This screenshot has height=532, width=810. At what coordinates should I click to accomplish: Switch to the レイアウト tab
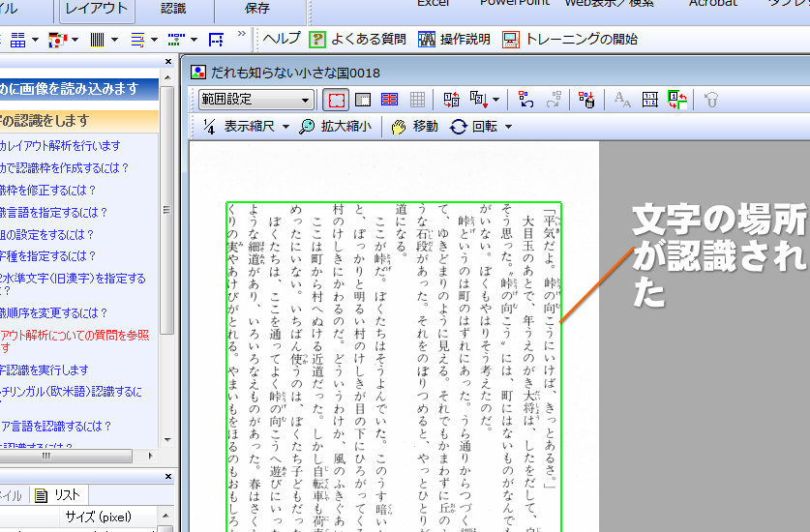(96, 9)
